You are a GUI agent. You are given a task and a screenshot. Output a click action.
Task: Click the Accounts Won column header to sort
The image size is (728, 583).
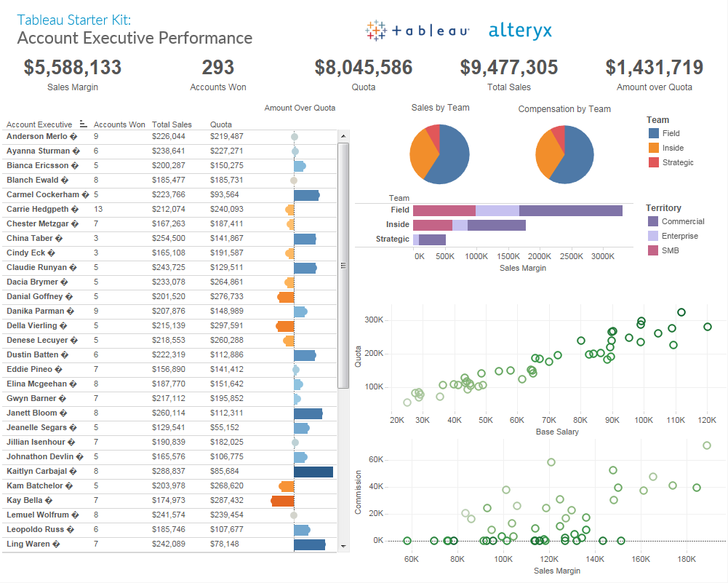tap(119, 124)
